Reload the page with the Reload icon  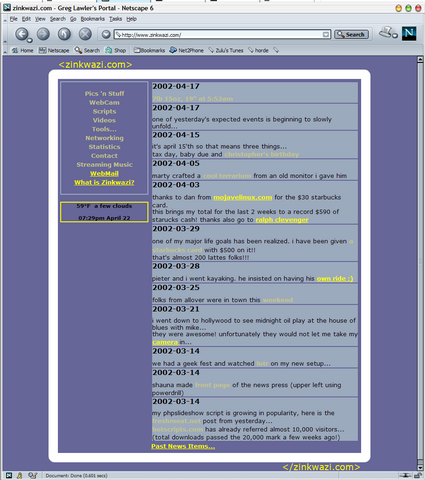tap(64, 34)
